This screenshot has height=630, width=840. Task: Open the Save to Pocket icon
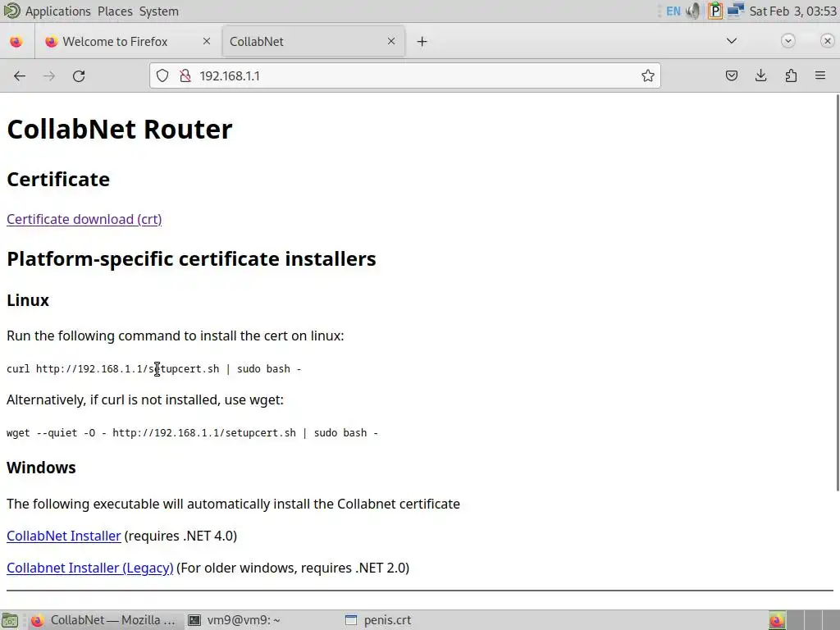(731, 76)
